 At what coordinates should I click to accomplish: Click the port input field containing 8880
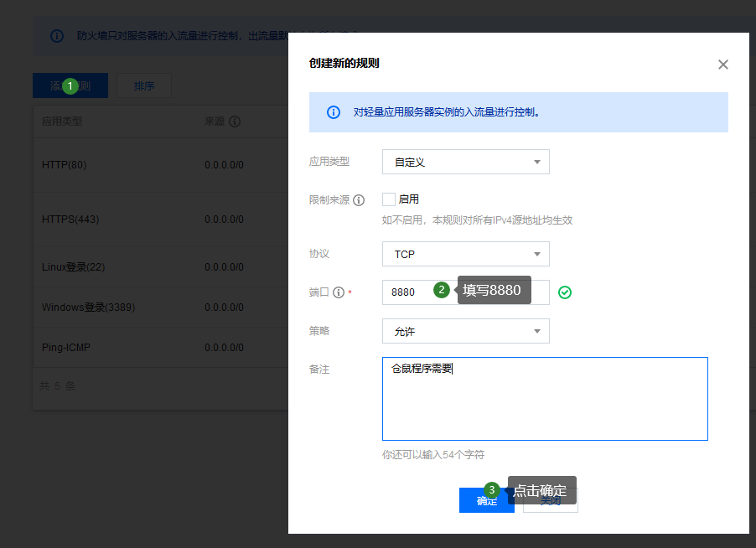(466, 292)
